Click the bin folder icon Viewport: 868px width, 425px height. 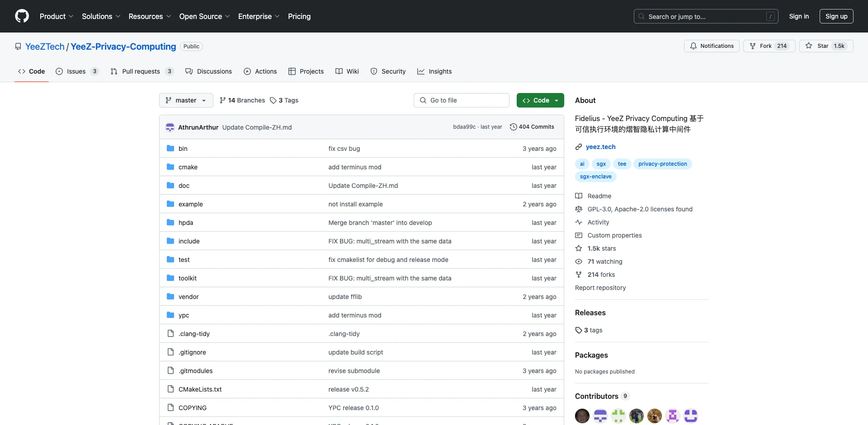tap(170, 148)
